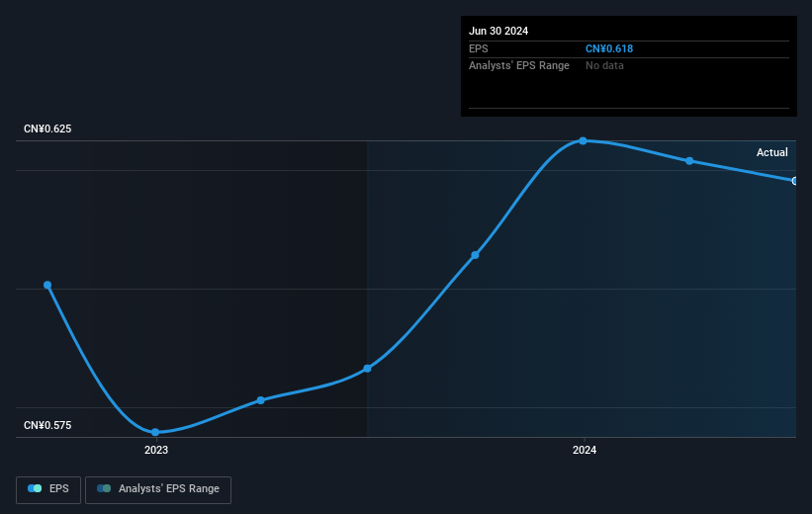Click the 2023 x-axis label

[156, 450]
